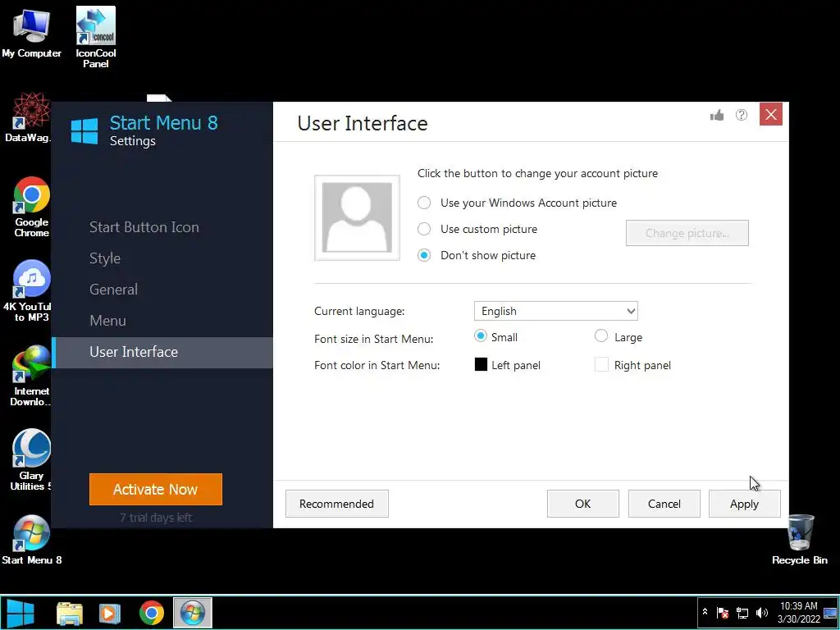Click the Start Menu 8 Windows logo

84,130
